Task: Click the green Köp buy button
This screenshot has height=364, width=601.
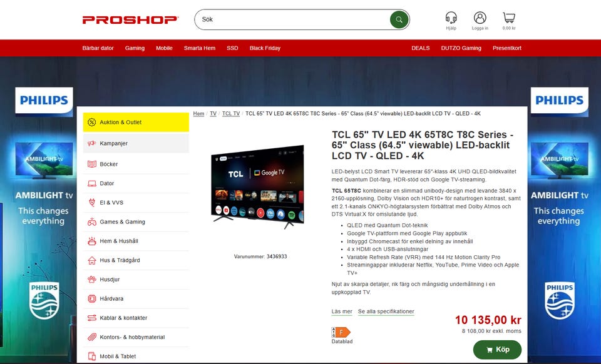Action: pos(497,350)
